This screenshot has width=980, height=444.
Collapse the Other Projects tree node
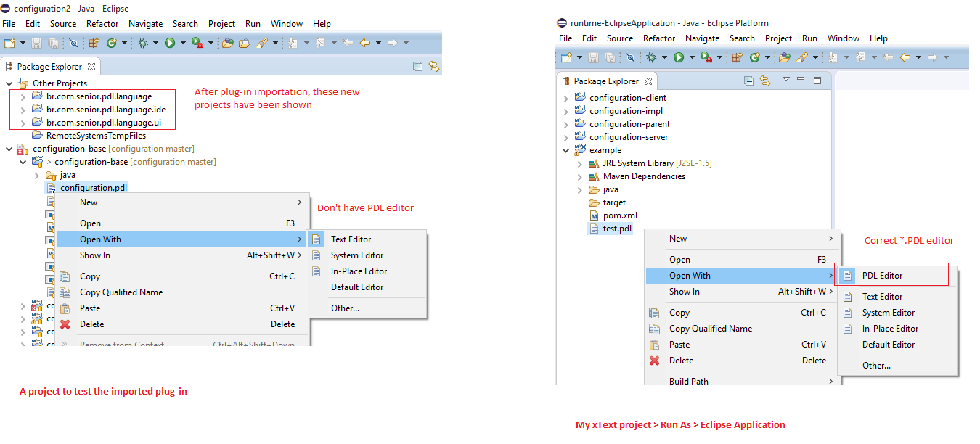pyautogui.click(x=9, y=83)
